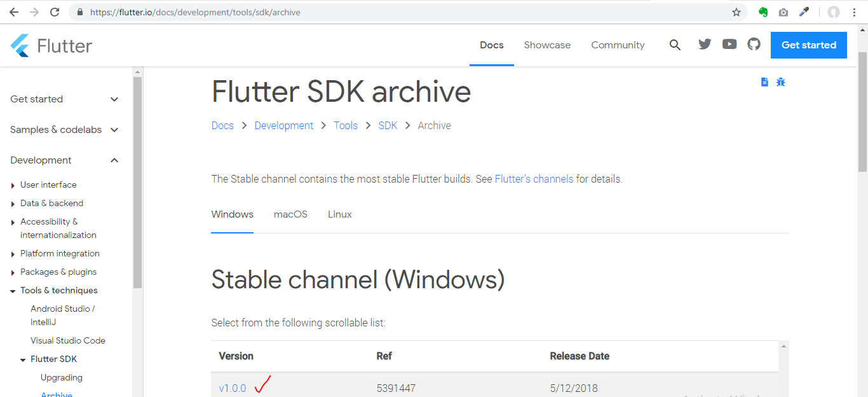Image resolution: width=868 pixels, height=397 pixels.
Task: Bookmark page with the star icon
Action: (736, 12)
